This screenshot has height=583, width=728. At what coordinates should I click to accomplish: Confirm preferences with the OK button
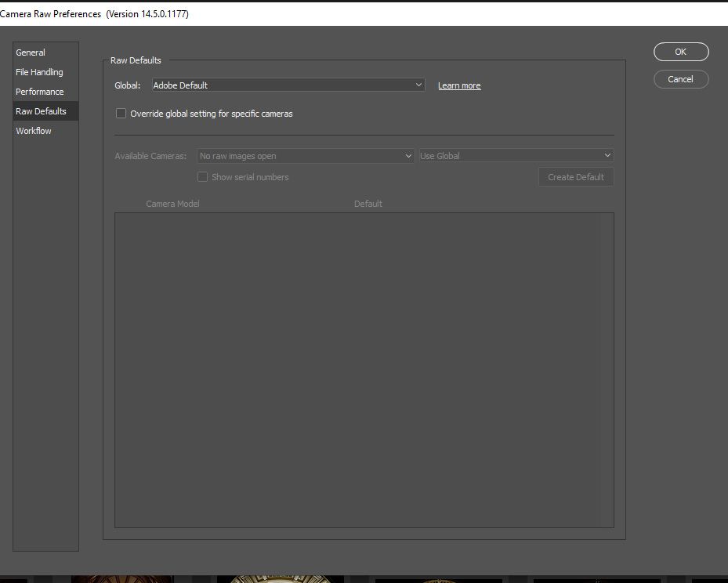click(x=680, y=52)
